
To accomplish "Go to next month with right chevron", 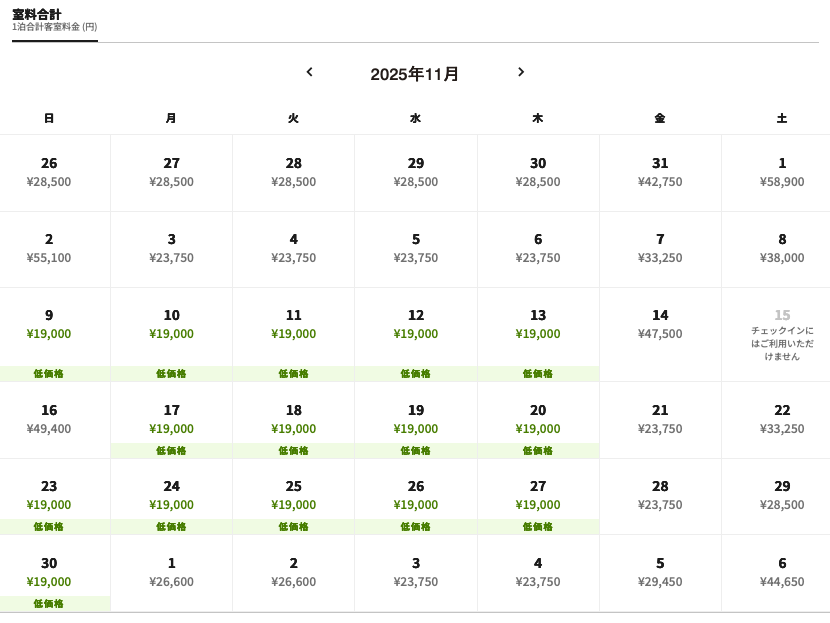I will [520, 72].
